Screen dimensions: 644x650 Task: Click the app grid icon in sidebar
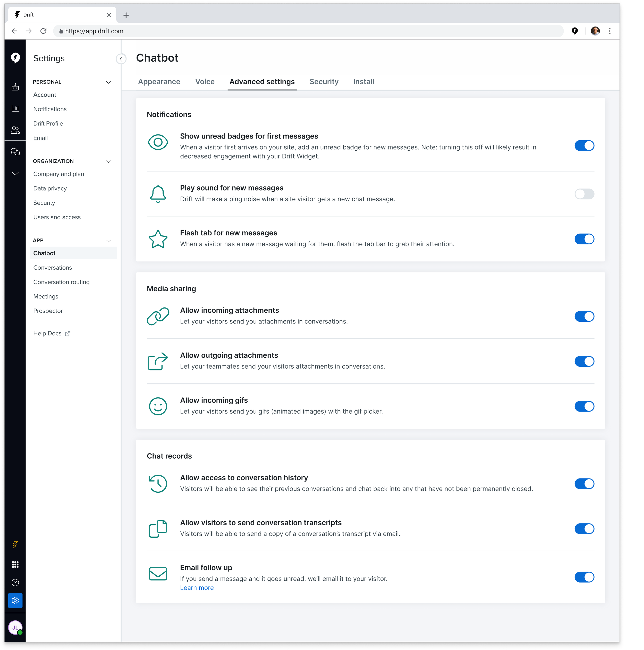(x=15, y=565)
